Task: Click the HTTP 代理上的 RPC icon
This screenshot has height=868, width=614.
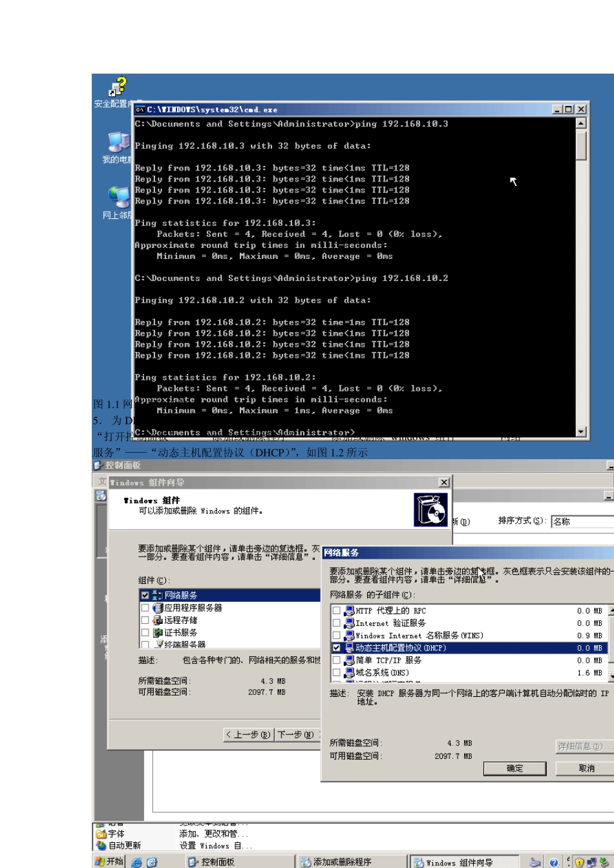Action: [349, 611]
